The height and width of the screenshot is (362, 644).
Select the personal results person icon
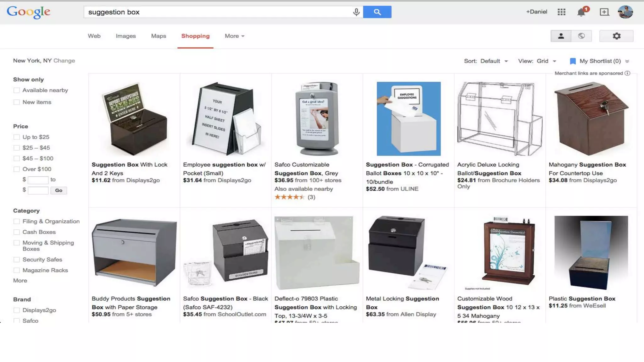click(x=561, y=36)
